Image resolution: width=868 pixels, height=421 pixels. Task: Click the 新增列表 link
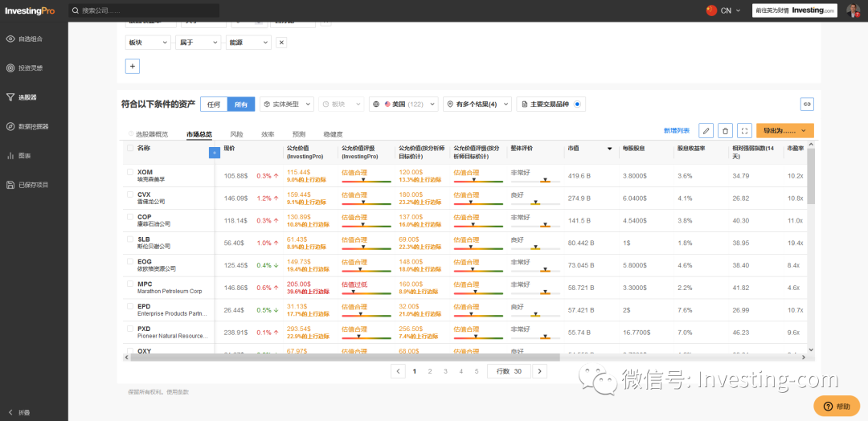pyautogui.click(x=676, y=130)
